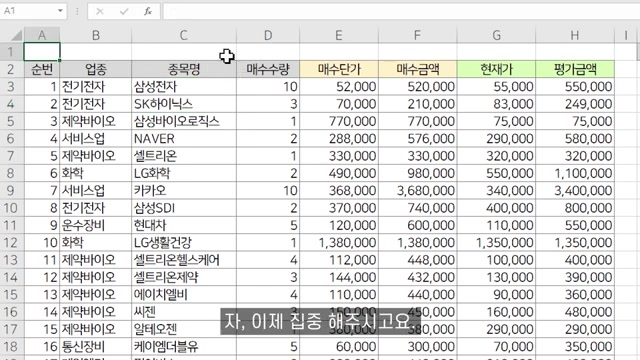This screenshot has width=640, height=360.
Task: Select the 에이치엘비 cell
Action: coord(184,295)
